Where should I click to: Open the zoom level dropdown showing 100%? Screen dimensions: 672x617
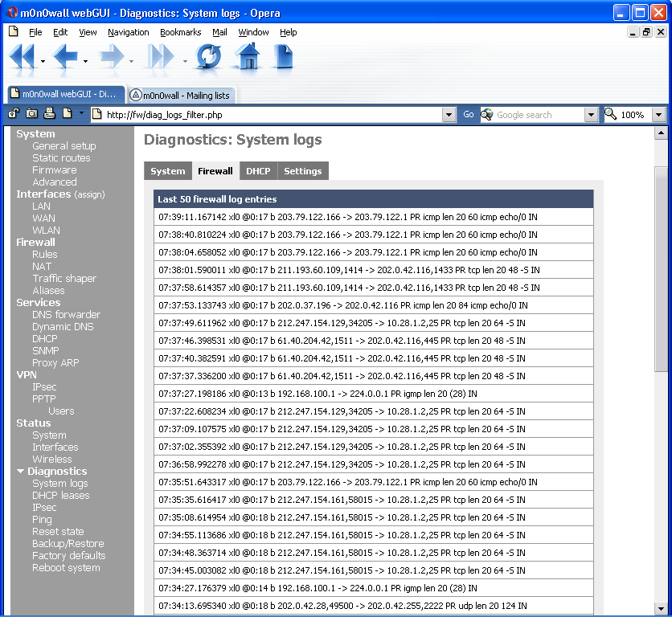tap(659, 114)
